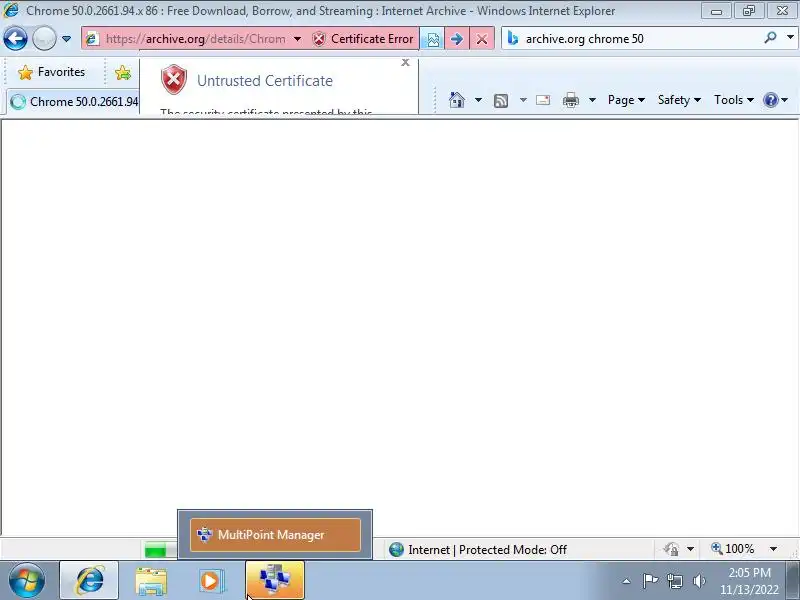
Task: Expand the privacy icon dropdown in status bar
Action: tap(690, 549)
